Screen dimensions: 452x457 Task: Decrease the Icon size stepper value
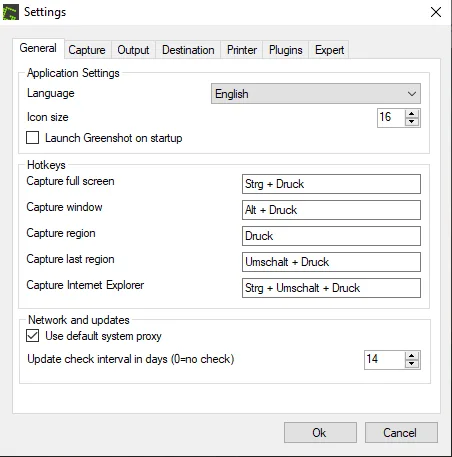coord(412,122)
